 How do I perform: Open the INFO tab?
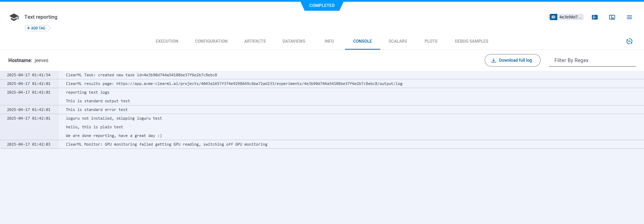(x=329, y=41)
